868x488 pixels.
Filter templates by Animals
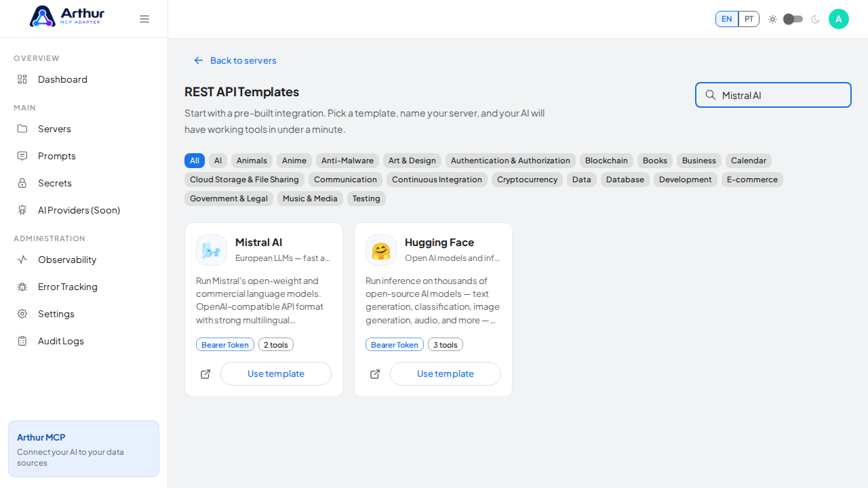pos(252,161)
